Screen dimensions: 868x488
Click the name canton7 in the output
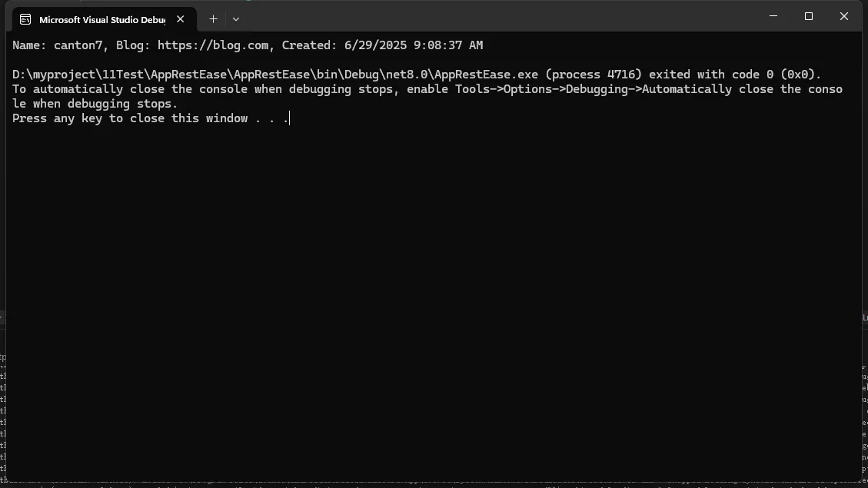(78, 45)
